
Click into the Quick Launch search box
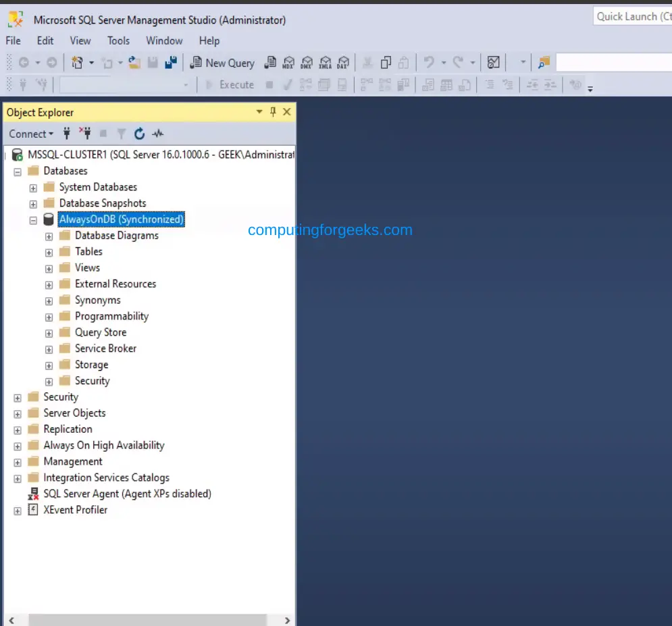[633, 16]
